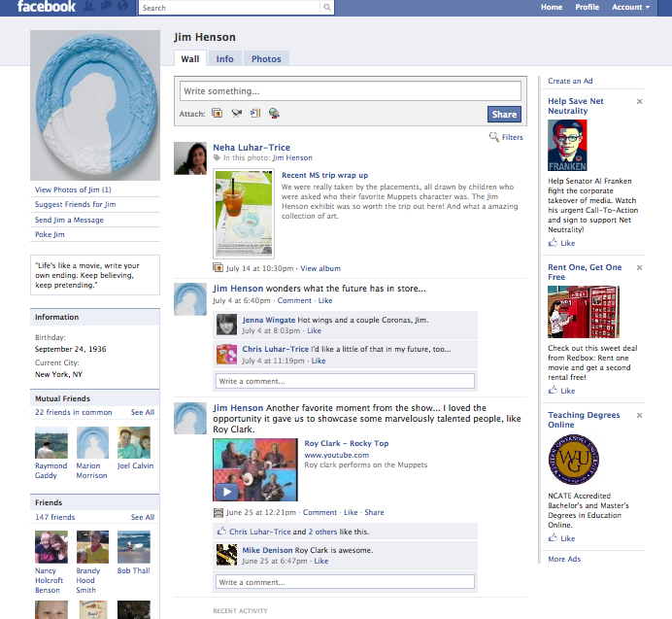The image size is (672, 619).
Task: See All mutual friends
Action: [143, 412]
